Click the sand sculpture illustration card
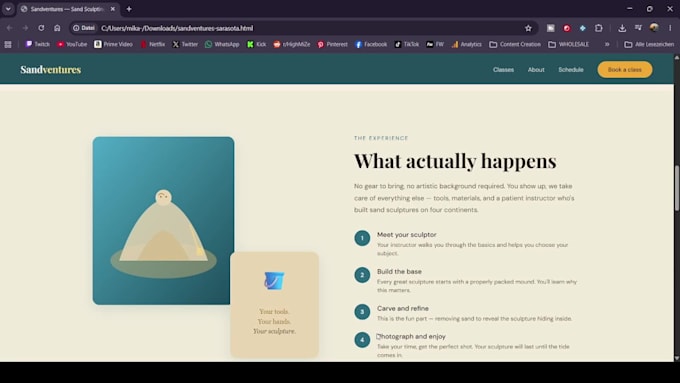Viewport: 680px width, 383px height. pos(163,220)
